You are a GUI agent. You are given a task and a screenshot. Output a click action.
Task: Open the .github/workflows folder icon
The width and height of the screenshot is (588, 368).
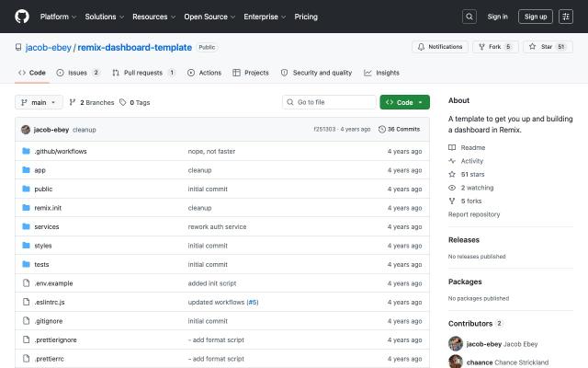coord(26,151)
